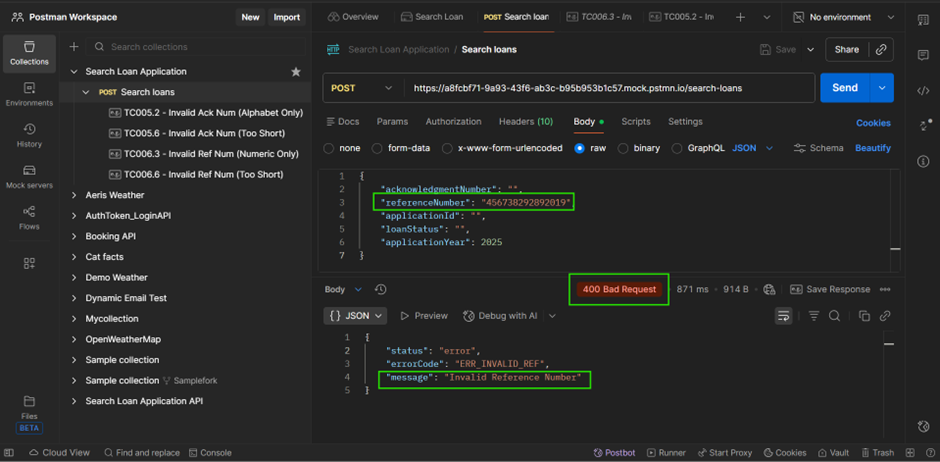Image resolution: width=940 pixels, height=462 pixels.
Task: Open the configure sidebar apps icon
Action: point(29,264)
